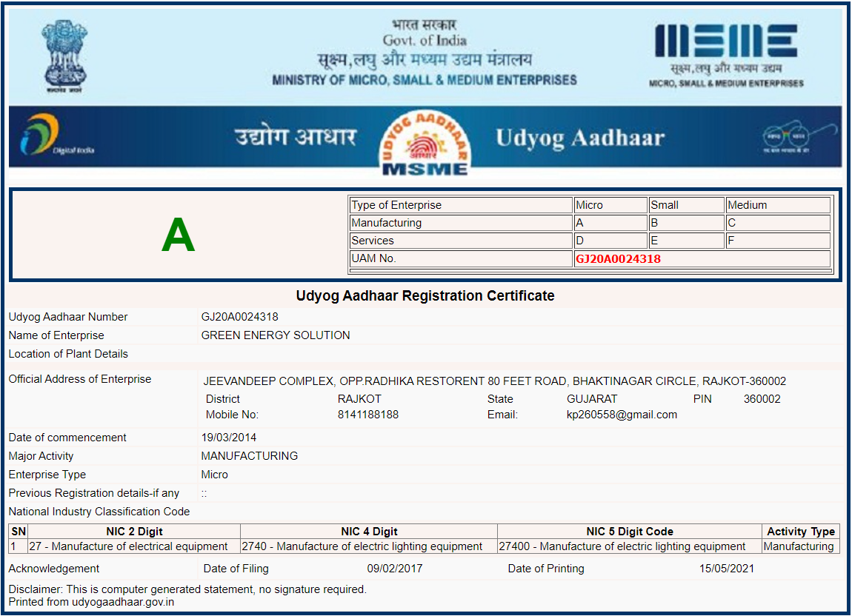The width and height of the screenshot is (852, 616).
Task: Click the Govt. of India text
Action: point(425,40)
